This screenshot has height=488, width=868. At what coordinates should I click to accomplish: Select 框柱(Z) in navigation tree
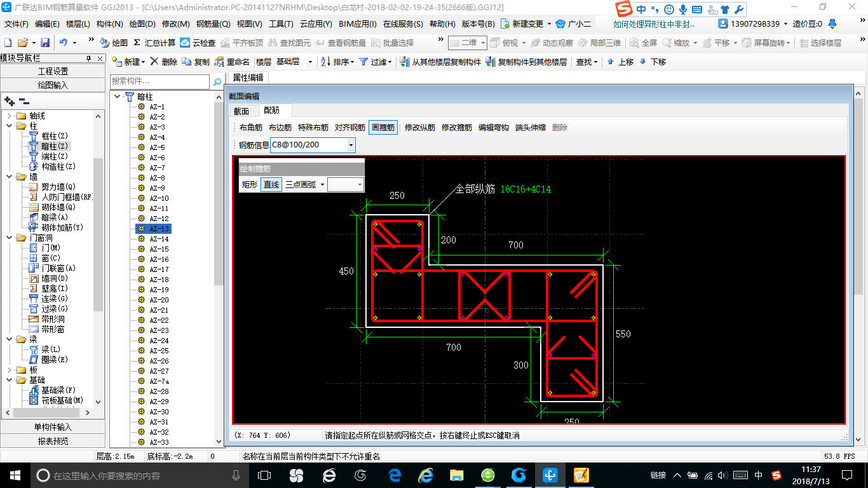pos(48,136)
